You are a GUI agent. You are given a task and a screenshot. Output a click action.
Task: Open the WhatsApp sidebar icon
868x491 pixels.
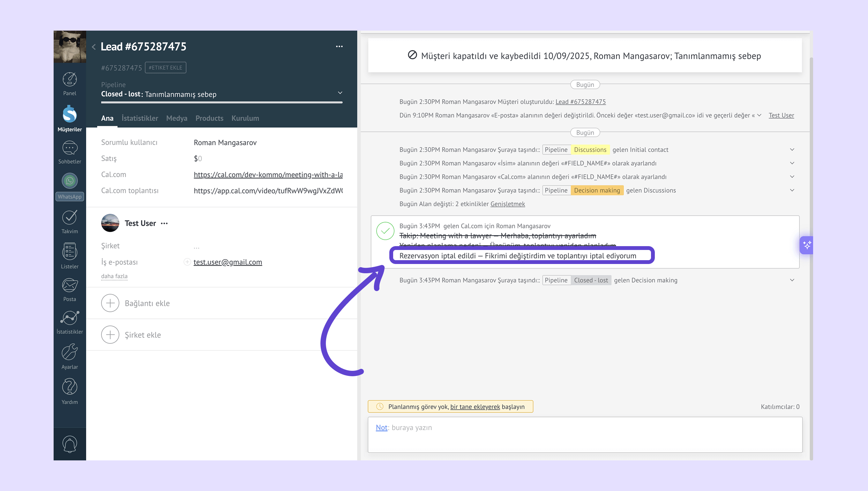coord(70,181)
